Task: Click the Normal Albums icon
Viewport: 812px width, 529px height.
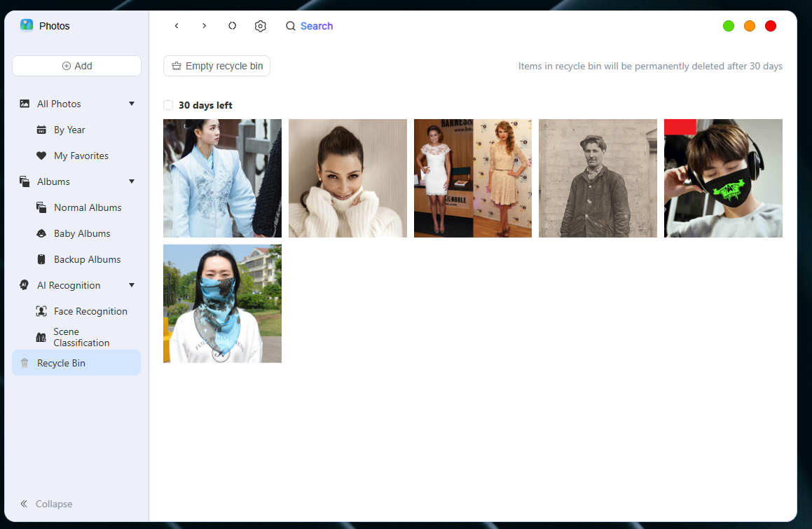Action: click(x=41, y=207)
